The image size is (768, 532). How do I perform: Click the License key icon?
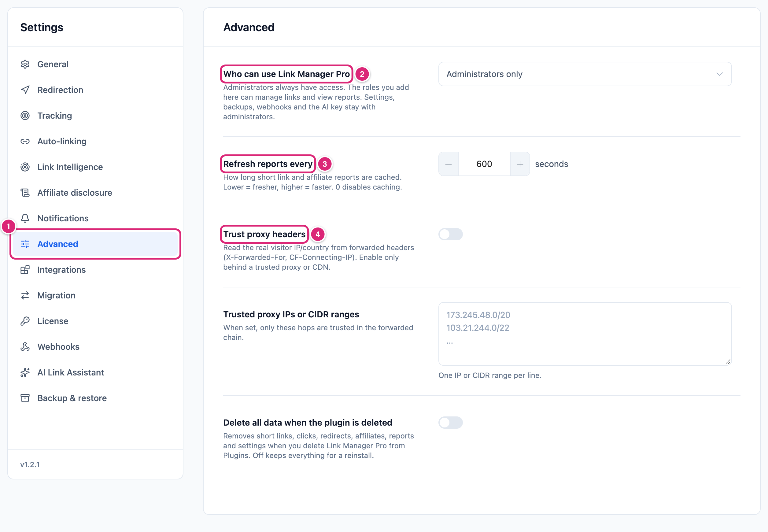pos(25,321)
